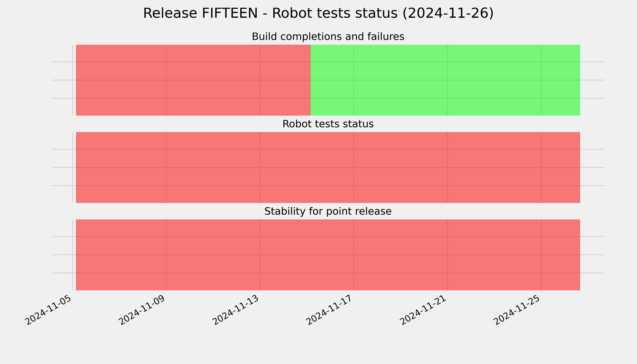Click the 2024-11-09 date axis label
637x364 pixels.
coord(142,310)
